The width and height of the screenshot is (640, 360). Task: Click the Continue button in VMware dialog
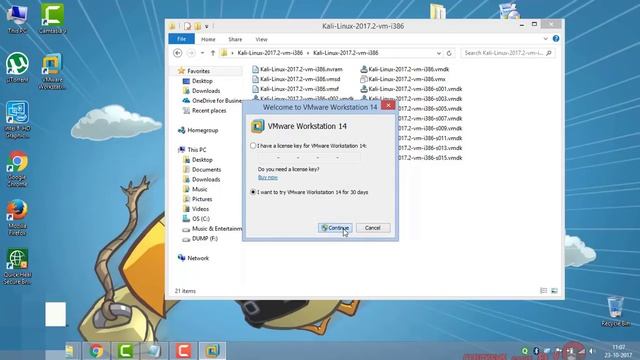pyautogui.click(x=335, y=228)
